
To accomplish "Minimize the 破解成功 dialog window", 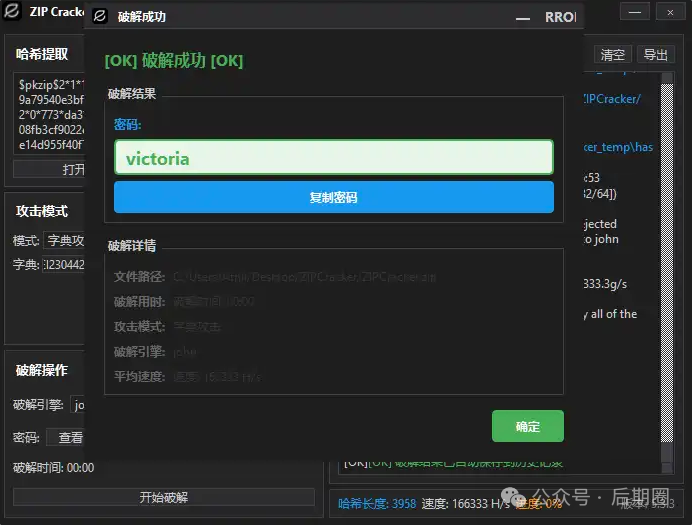I will (x=523, y=18).
